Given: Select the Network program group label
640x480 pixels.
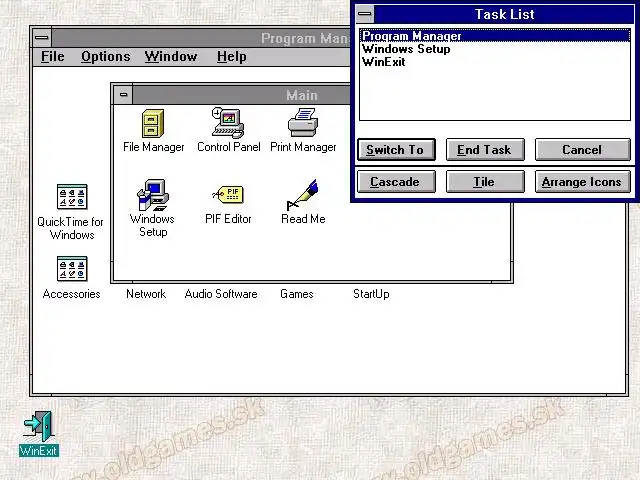Looking at the screenshot, I should pyautogui.click(x=146, y=294).
